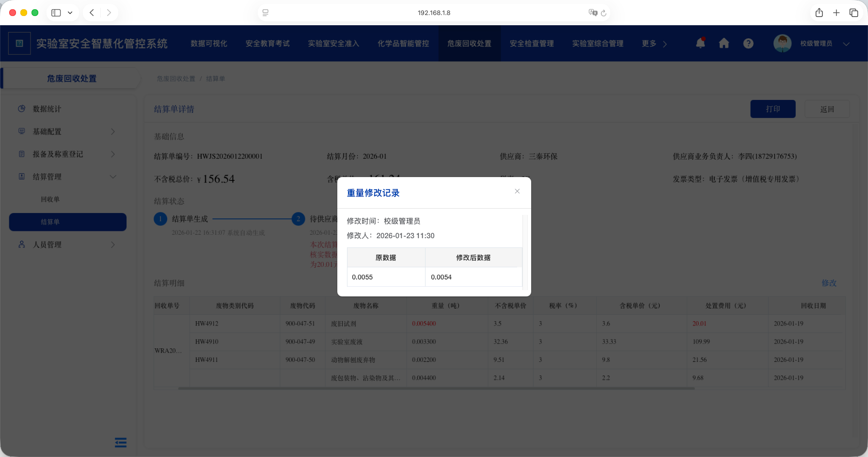Select the 结算单 submenu item

tap(68, 222)
